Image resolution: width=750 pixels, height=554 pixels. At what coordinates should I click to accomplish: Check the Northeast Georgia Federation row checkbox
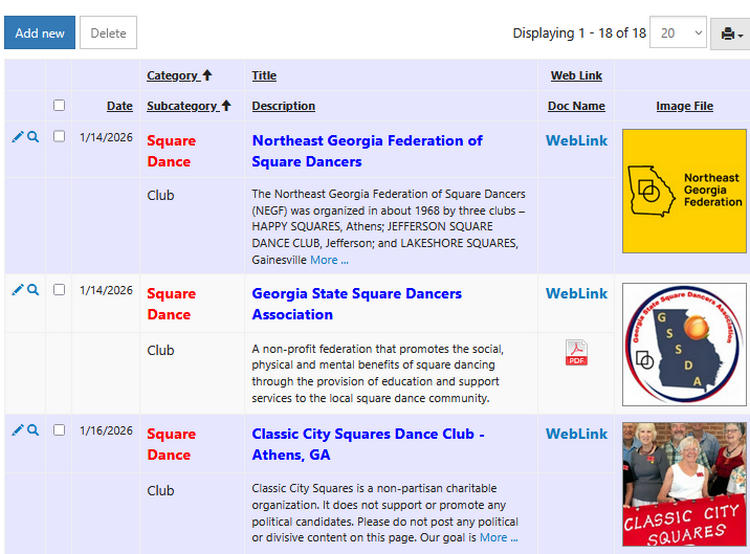pyautogui.click(x=59, y=136)
